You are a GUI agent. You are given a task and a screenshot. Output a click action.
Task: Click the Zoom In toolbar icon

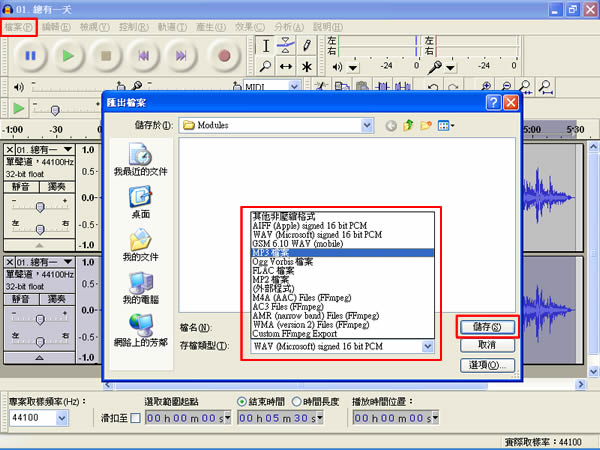click(486, 86)
